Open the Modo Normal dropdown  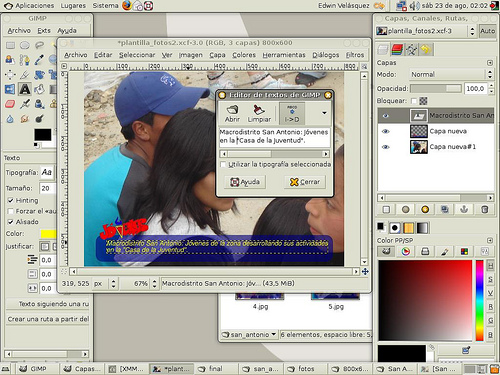click(x=451, y=74)
